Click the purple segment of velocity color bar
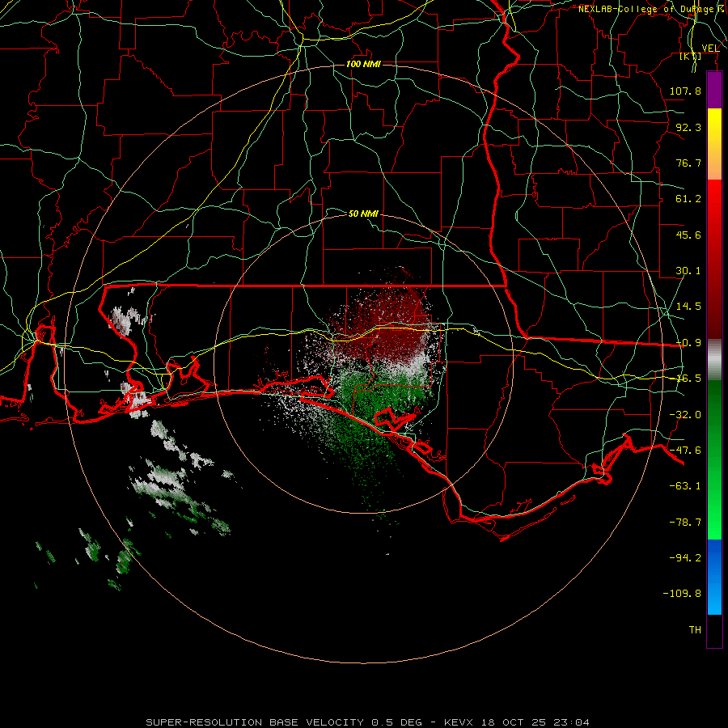 [x=714, y=91]
